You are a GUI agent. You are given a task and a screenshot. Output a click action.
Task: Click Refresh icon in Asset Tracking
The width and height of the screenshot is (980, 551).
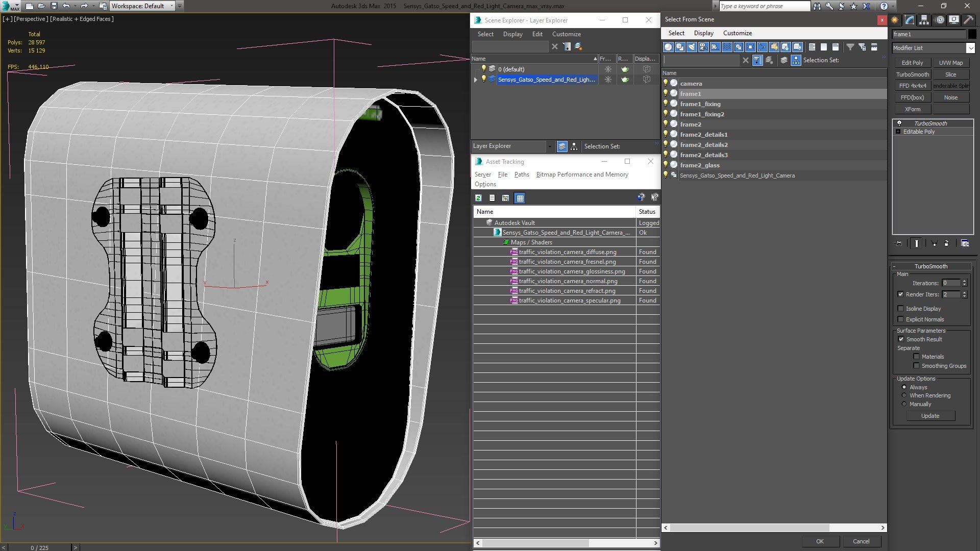coord(478,198)
